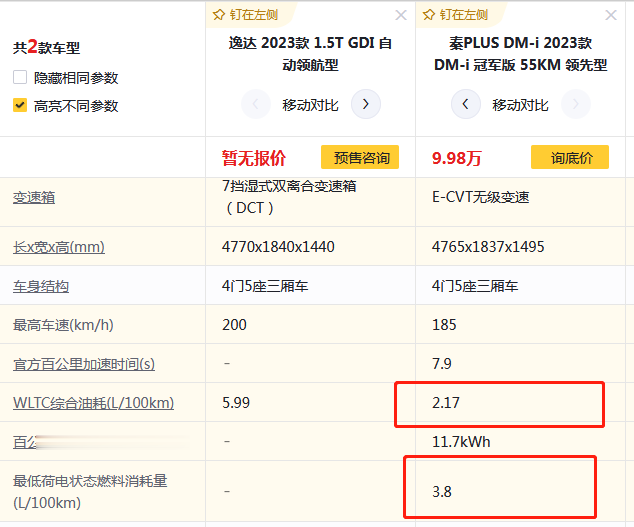Viewport: 634px width, 527px height.
Task: Uncheck the 高亮不同参数 checkbox
Action: coord(20,105)
